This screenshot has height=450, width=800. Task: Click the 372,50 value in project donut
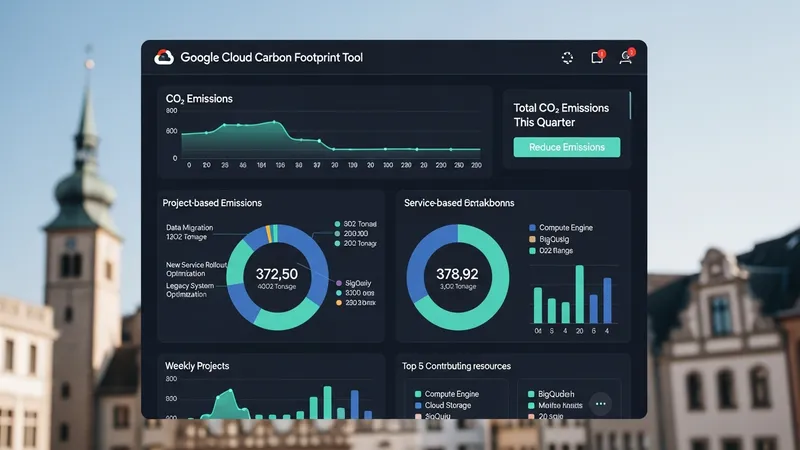click(x=277, y=274)
